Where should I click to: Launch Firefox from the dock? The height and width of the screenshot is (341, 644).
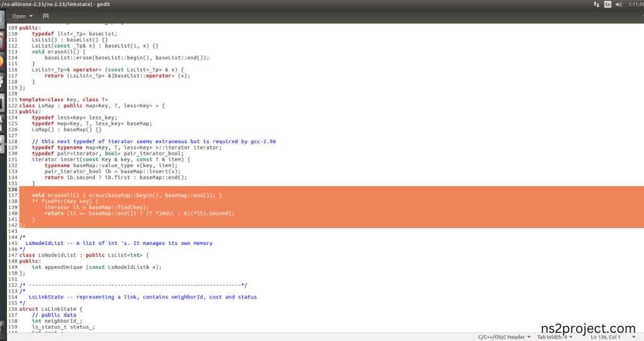(2, 62)
